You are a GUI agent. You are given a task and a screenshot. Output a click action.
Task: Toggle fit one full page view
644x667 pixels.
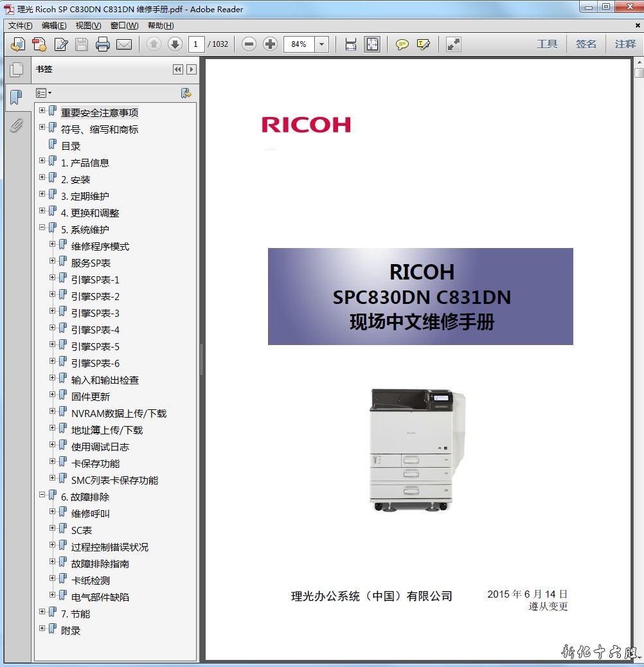(372, 44)
